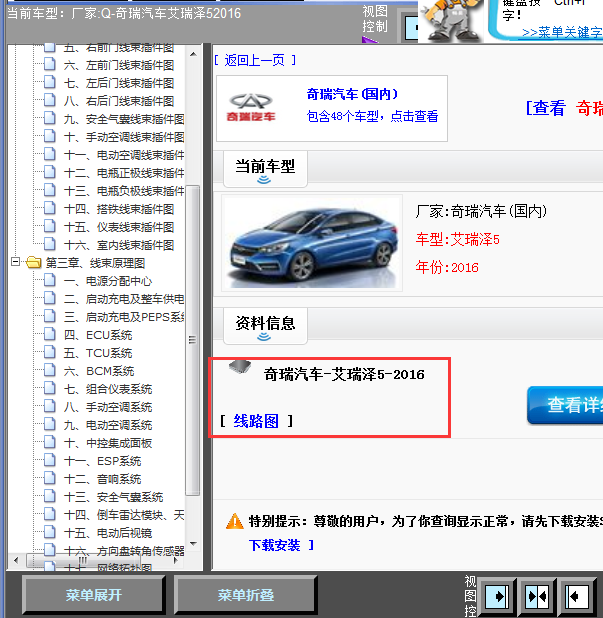
Task: Click the yellow warning triangle icon
Action: [234, 521]
